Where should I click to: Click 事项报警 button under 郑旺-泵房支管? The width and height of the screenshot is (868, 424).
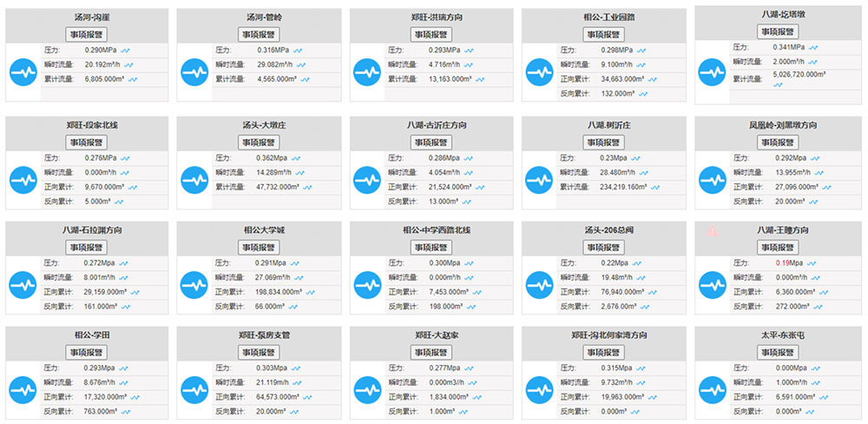click(259, 353)
